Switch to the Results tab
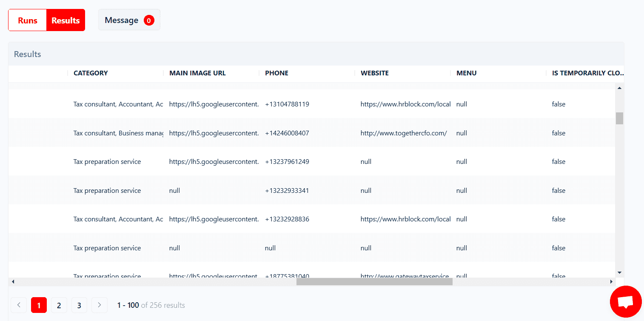The image size is (644, 321). 66,20
